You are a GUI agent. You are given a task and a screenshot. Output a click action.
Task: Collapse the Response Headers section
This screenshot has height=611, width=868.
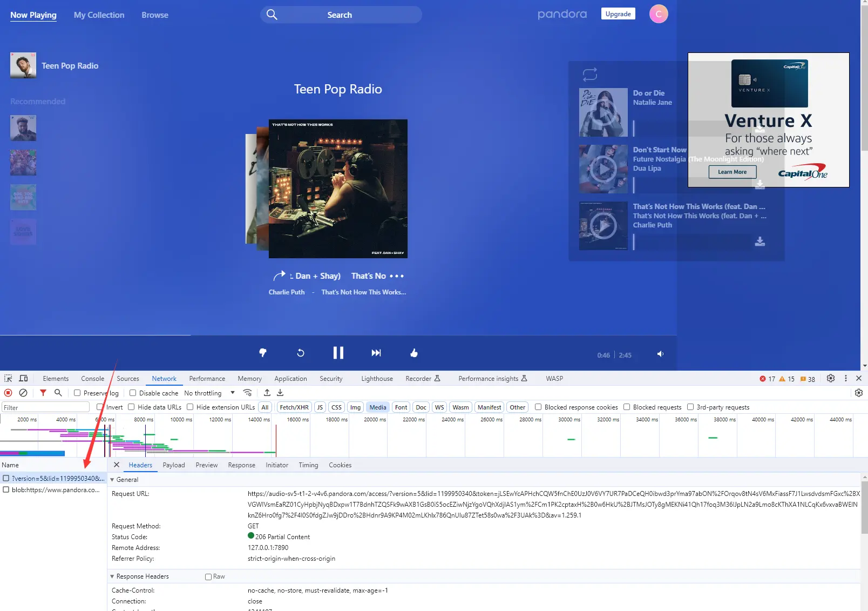click(x=112, y=576)
